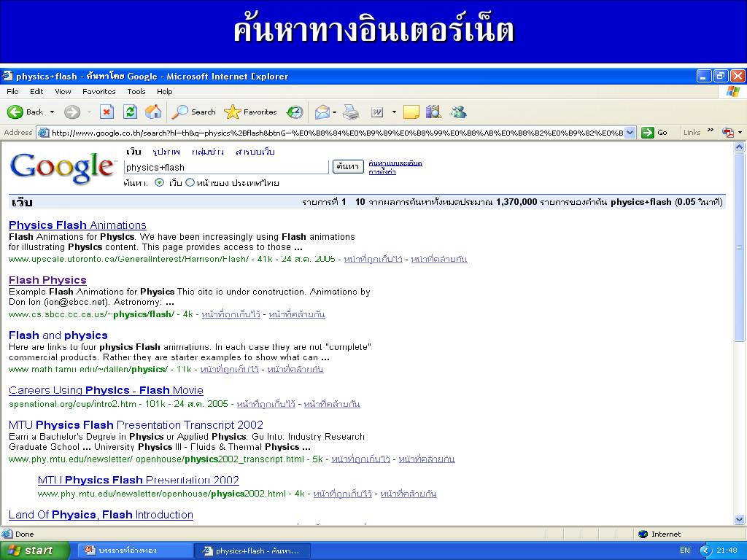Image resolution: width=747 pixels, height=560 pixels.
Task: Select the เว็บ search scope radio button
Action: tap(160, 183)
